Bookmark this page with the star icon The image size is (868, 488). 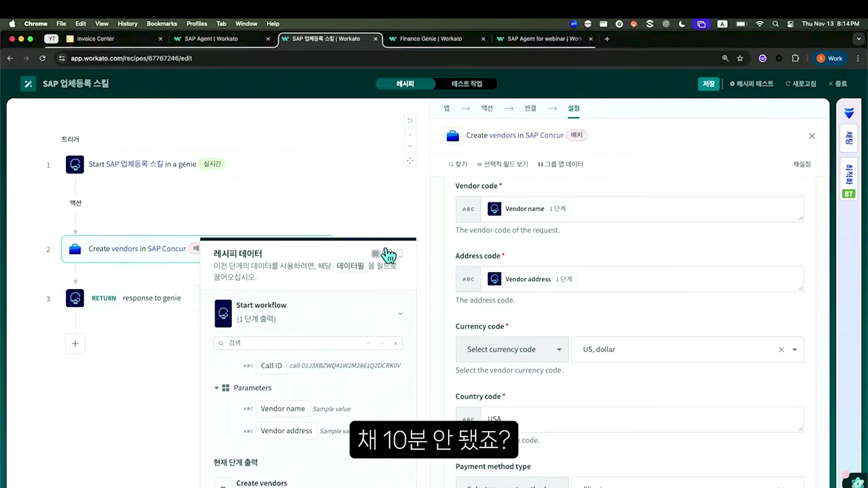[740, 58]
